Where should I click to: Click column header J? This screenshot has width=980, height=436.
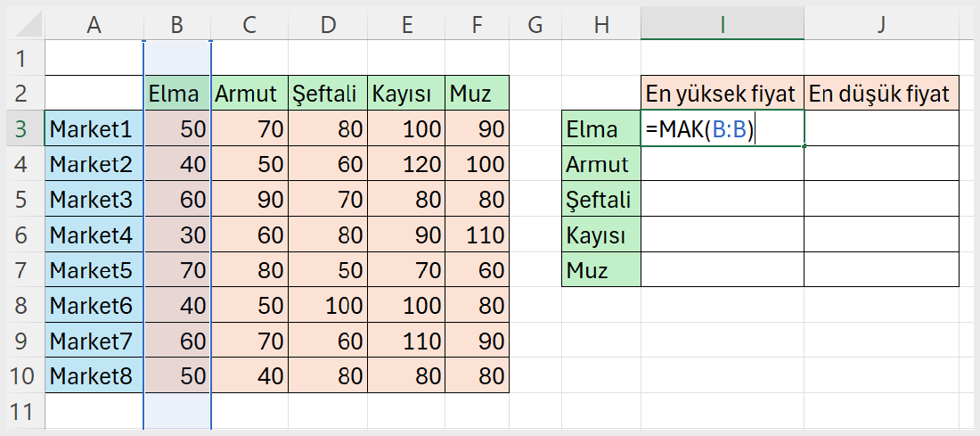[x=880, y=26]
